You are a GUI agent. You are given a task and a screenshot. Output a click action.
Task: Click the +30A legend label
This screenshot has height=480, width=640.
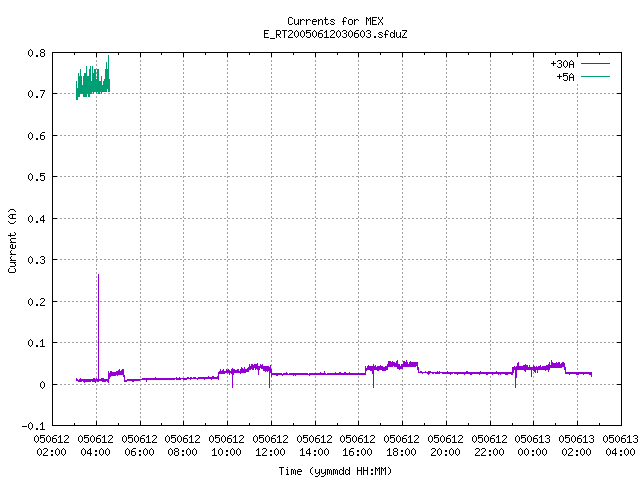(562, 64)
